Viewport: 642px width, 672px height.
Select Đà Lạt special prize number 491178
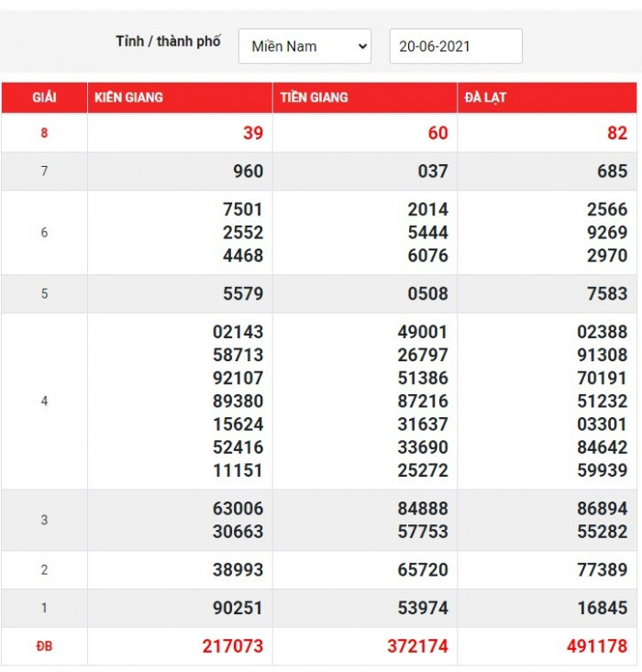[x=597, y=646]
